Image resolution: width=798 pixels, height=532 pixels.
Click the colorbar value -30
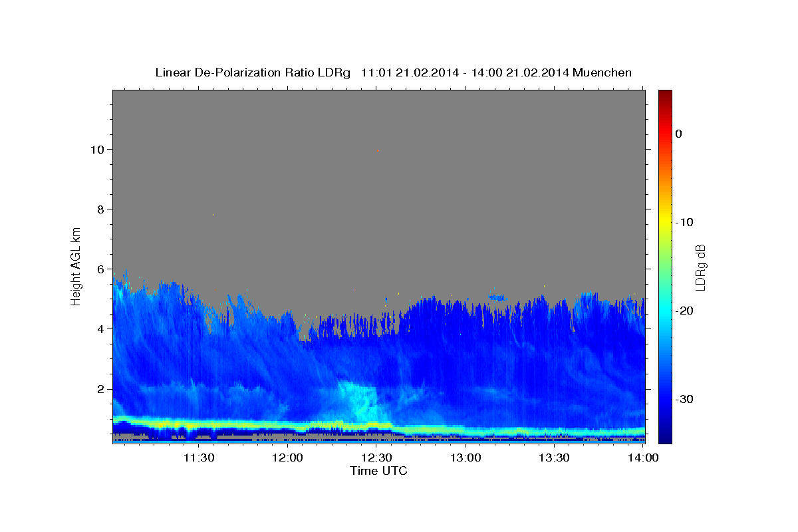tap(684, 399)
